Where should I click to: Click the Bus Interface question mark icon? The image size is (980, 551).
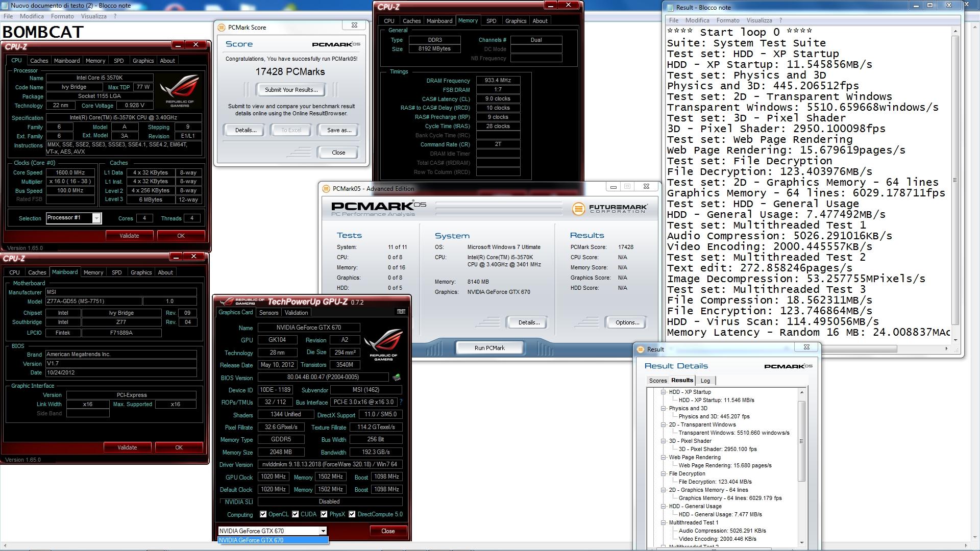(401, 402)
